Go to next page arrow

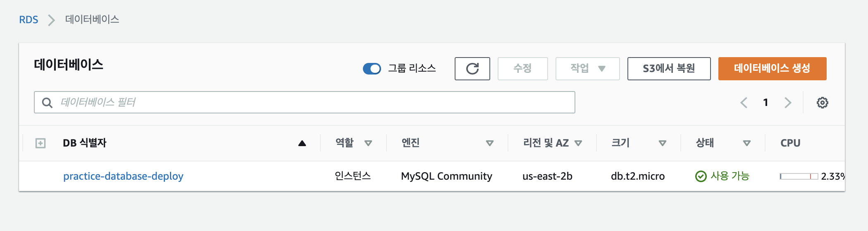[788, 103]
